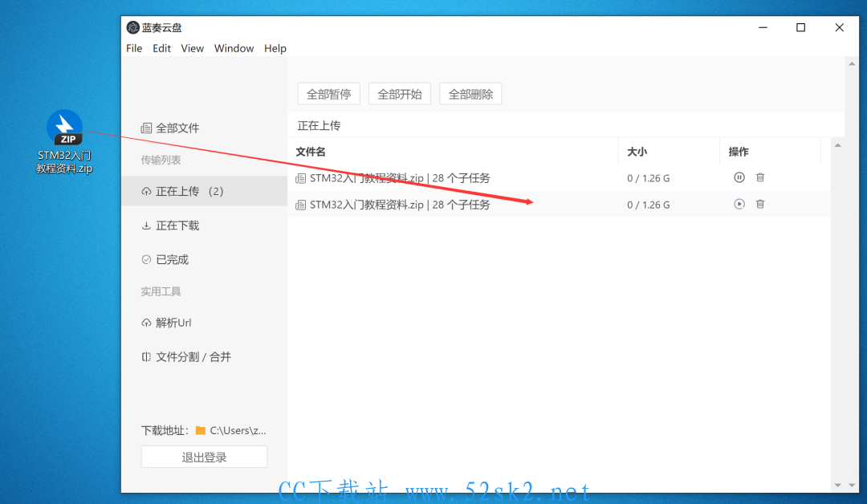
Task: Click upload list scrollbar down arrow
Action: click(x=837, y=486)
